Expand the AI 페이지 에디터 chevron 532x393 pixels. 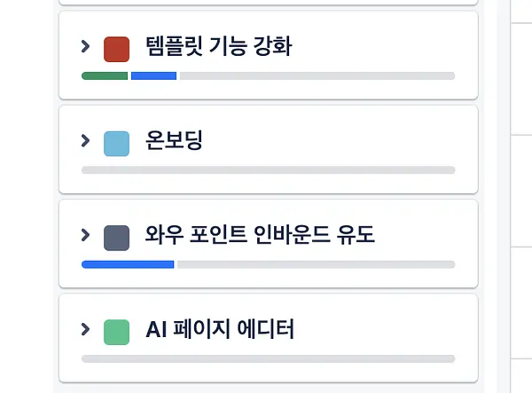click(x=85, y=329)
